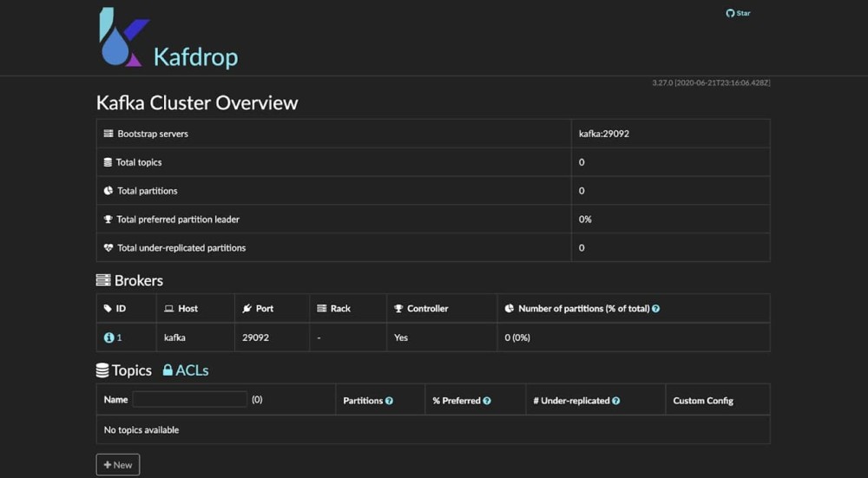This screenshot has width=868, height=478.
Task: Click the preferred partition leader trophy icon
Action: coord(108,219)
